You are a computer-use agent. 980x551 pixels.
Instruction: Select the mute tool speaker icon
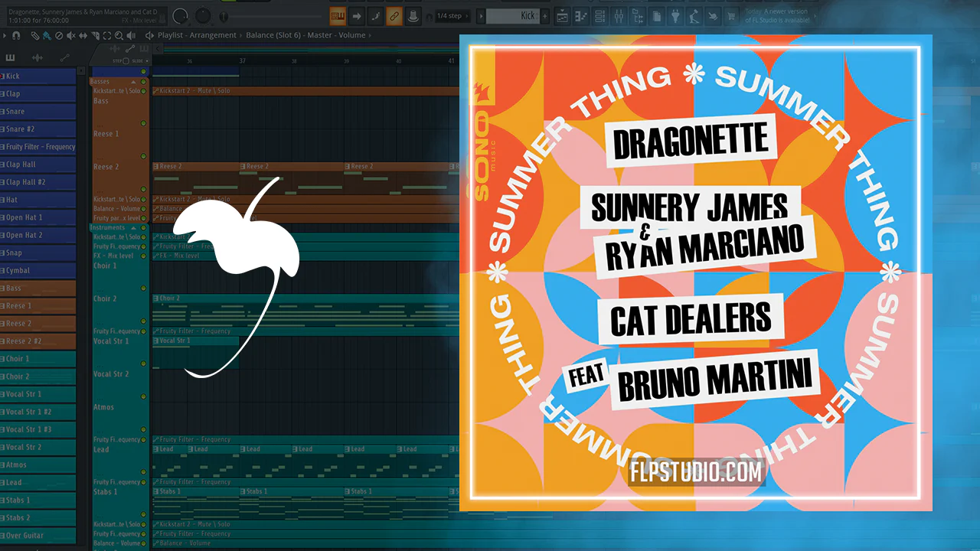(70, 35)
